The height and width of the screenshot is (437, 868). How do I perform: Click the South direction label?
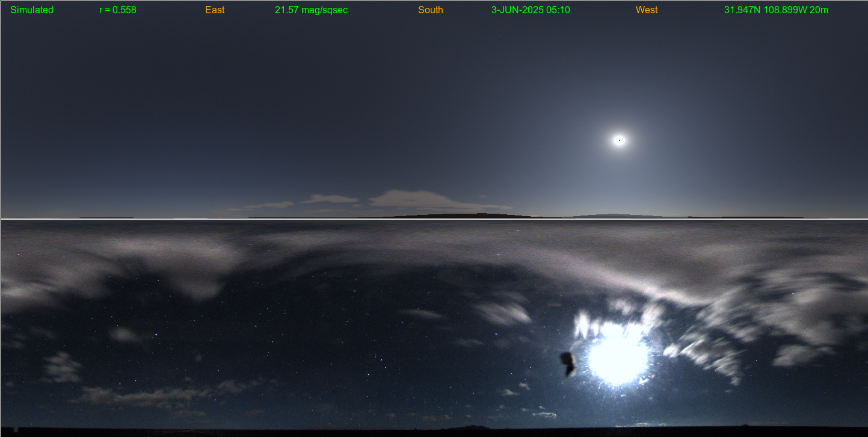[431, 10]
